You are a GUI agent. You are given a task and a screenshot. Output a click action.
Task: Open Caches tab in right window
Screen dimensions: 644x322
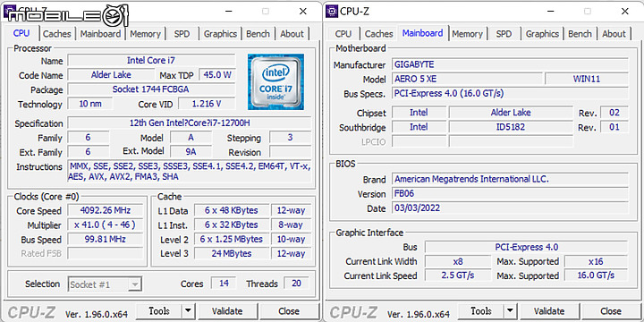click(378, 34)
